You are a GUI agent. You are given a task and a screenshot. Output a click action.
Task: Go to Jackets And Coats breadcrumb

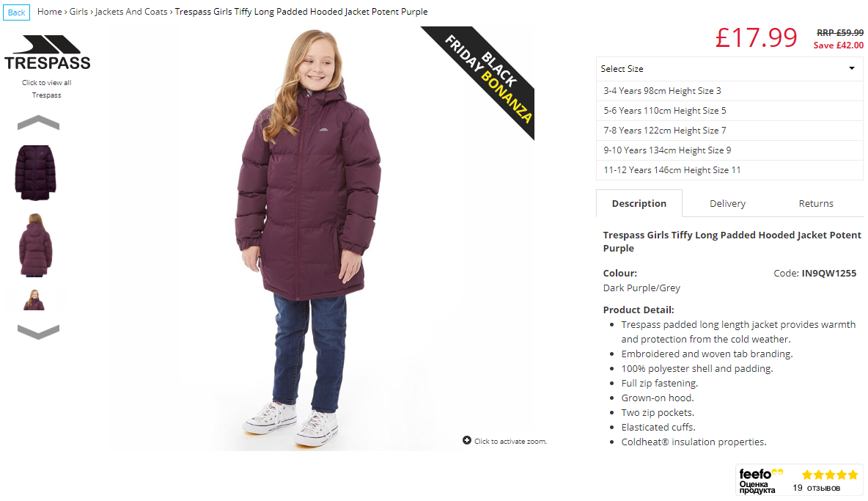pos(131,12)
